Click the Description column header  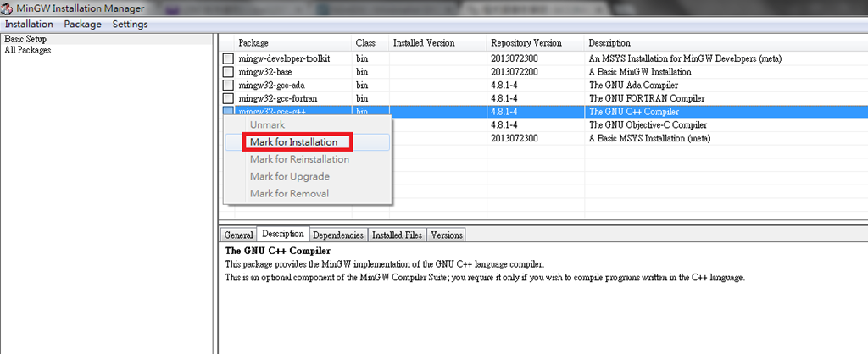[726, 43]
